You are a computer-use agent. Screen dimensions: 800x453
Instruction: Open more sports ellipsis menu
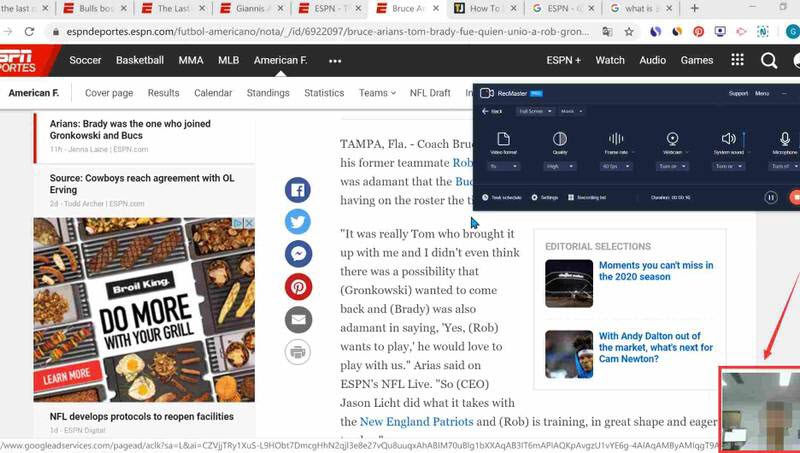coord(335,61)
